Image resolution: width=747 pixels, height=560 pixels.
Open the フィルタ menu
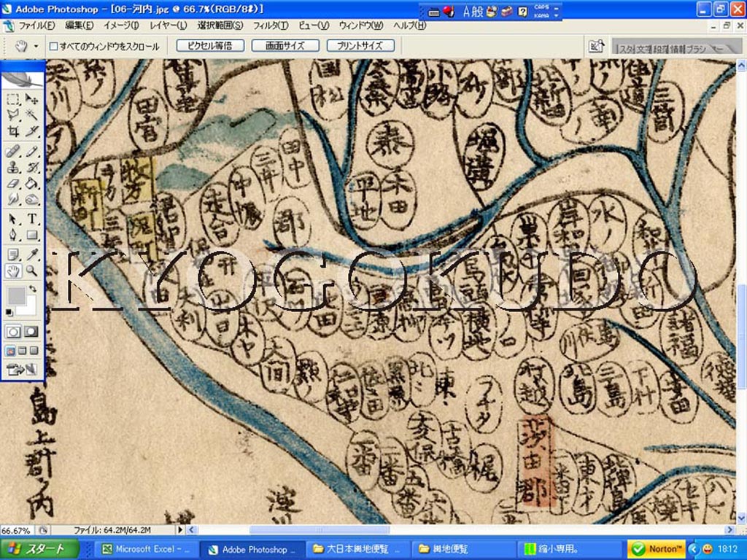(270, 26)
